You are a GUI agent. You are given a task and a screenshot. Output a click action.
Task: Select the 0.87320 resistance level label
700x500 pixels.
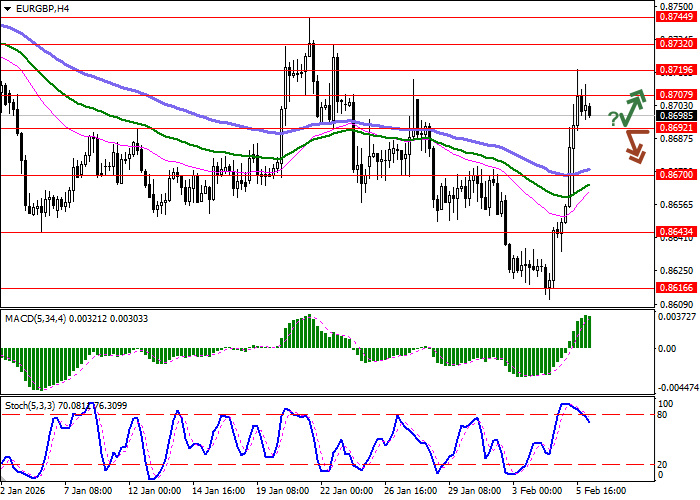[x=676, y=44]
